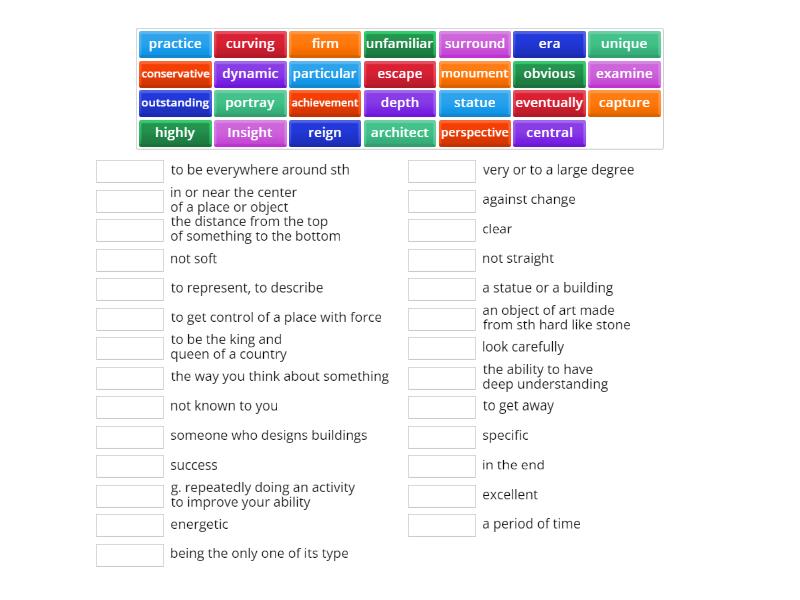The width and height of the screenshot is (800, 600).
Task: Select the word tile 'curving'
Action: [x=250, y=44]
